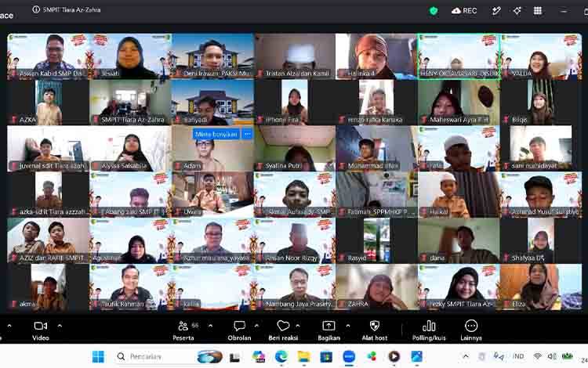Expand the Bagikan options chevron
Image resolution: width=588 pixels, height=368 pixels.
pos(348,326)
